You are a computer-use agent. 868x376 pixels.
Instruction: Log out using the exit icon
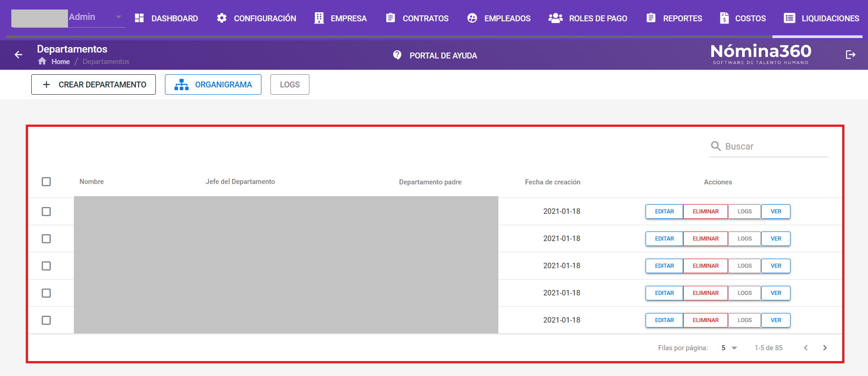[x=851, y=55]
